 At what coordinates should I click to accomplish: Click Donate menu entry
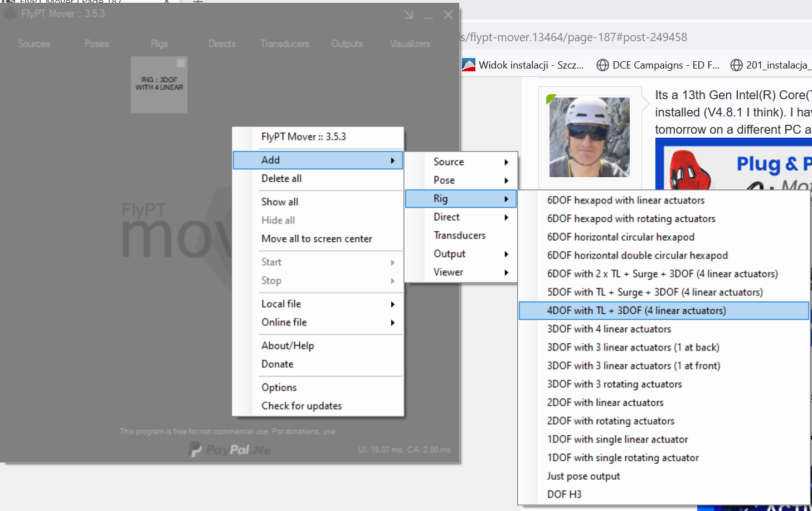(x=318, y=364)
